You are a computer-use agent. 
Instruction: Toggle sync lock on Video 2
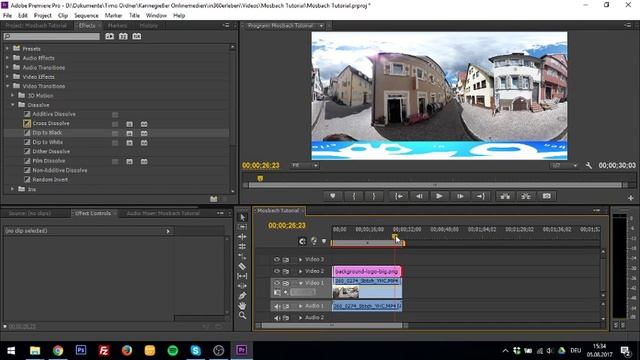(286, 271)
